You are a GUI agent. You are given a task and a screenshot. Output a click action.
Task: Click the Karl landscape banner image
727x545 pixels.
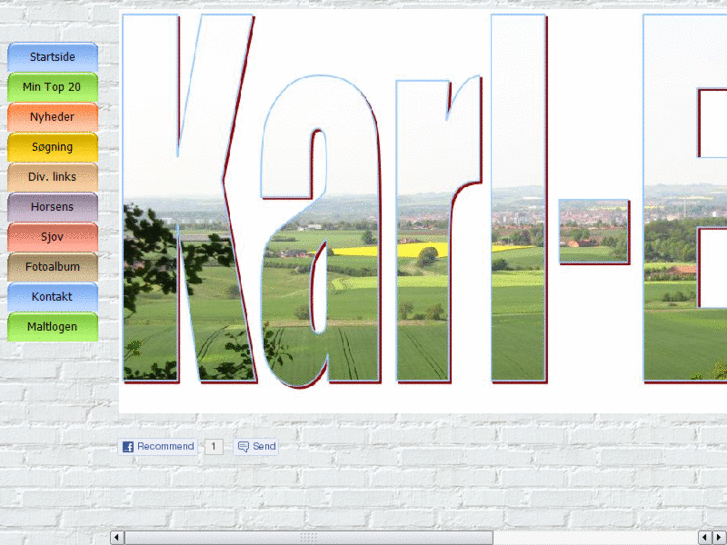pyautogui.click(x=423, y=211)
